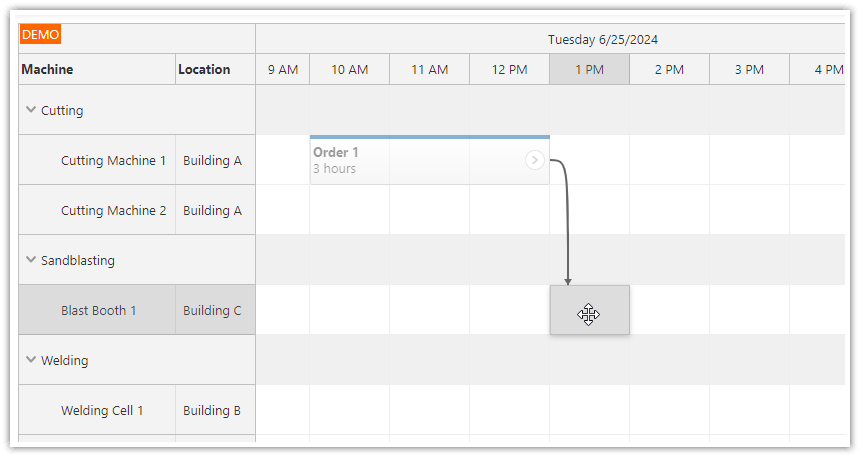This screenshot has height=457, width=860.
Task: Click the orange DEMO badge
Action: pyautogui.click(x=41, y=34)
